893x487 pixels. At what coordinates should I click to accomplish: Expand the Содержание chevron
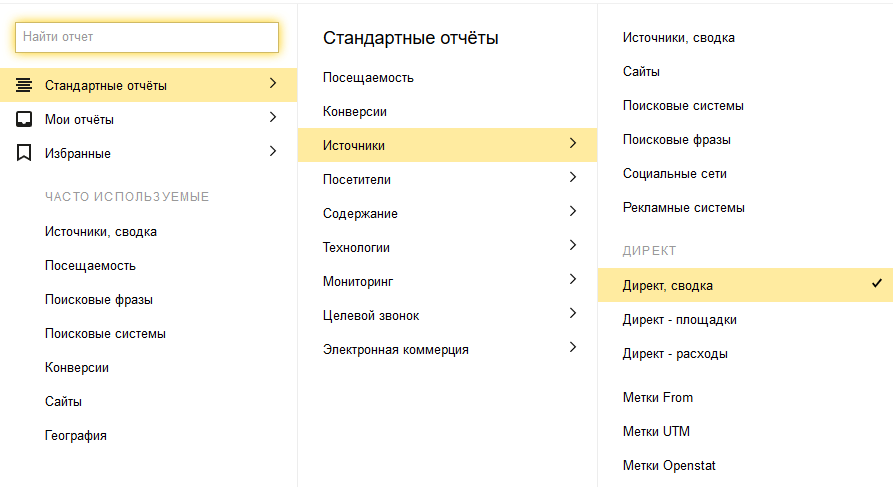573,212
